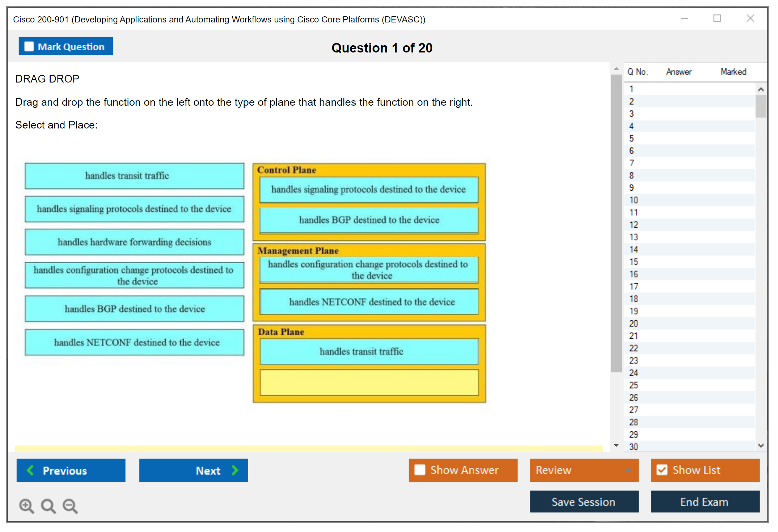Click the question pane scroll-up arrow
This screenshot has width=778, height=532.
616,69
